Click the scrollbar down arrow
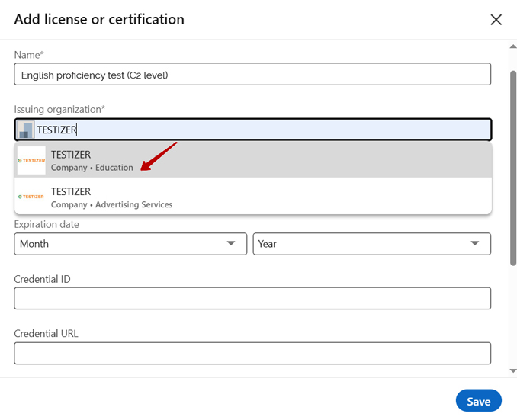The height and width of the screenshot is (420, 517). coord(512,371)
